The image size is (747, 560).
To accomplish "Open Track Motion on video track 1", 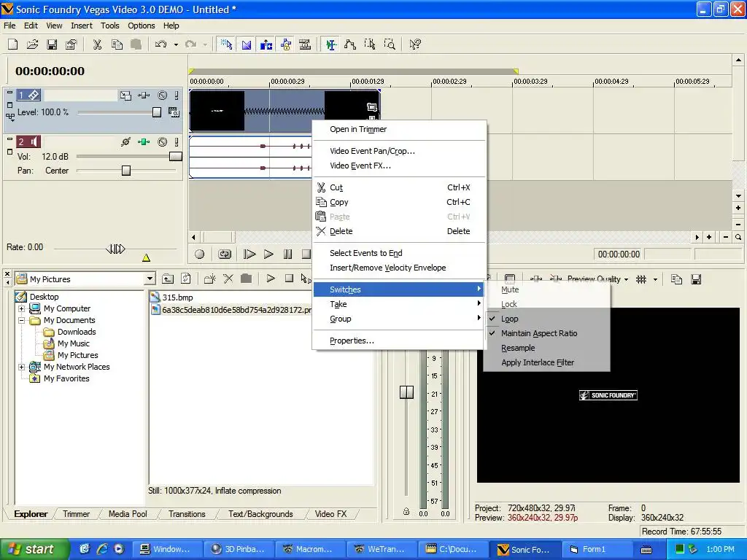I will point(125,96).
